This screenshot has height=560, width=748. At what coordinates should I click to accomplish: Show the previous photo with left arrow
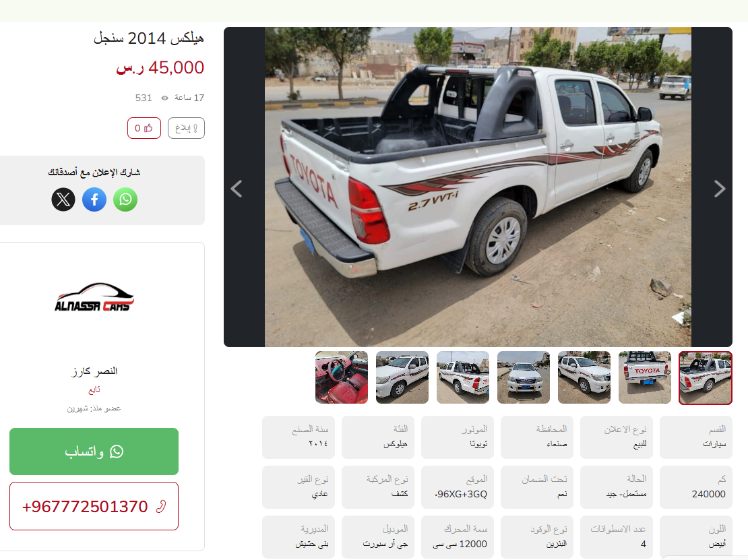click(237, 189)
